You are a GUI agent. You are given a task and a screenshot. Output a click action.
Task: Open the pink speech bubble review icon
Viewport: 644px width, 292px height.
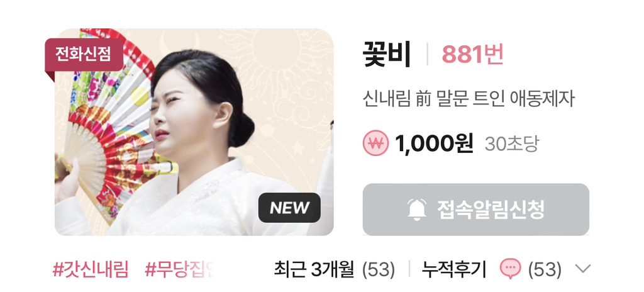click(x=511, y=270)
